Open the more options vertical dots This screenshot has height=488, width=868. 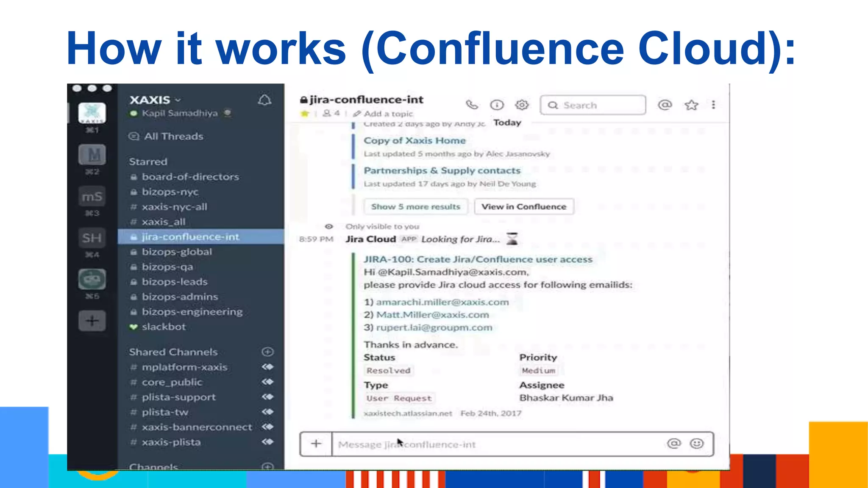point(713,105)
